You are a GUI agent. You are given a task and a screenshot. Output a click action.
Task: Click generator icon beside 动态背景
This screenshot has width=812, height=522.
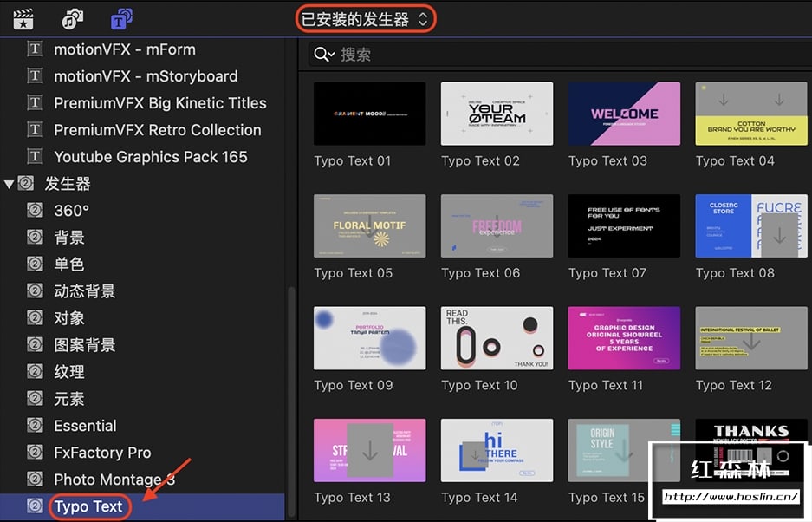pyautogui.click(x=35, y=290)
